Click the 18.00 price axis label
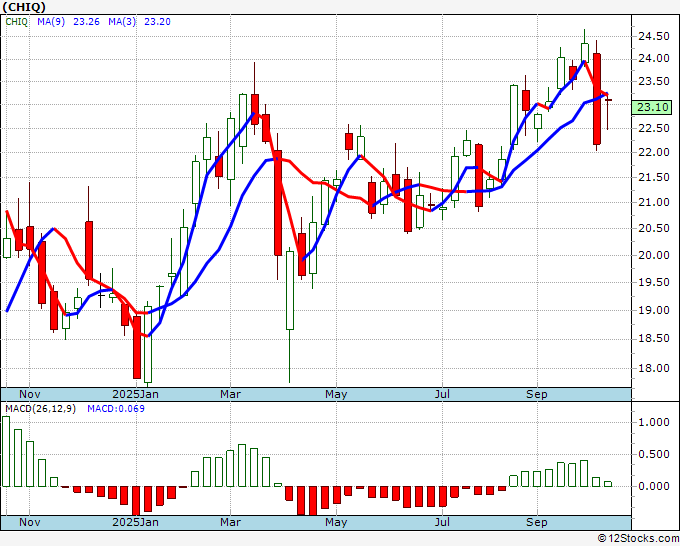 [654, 368]
